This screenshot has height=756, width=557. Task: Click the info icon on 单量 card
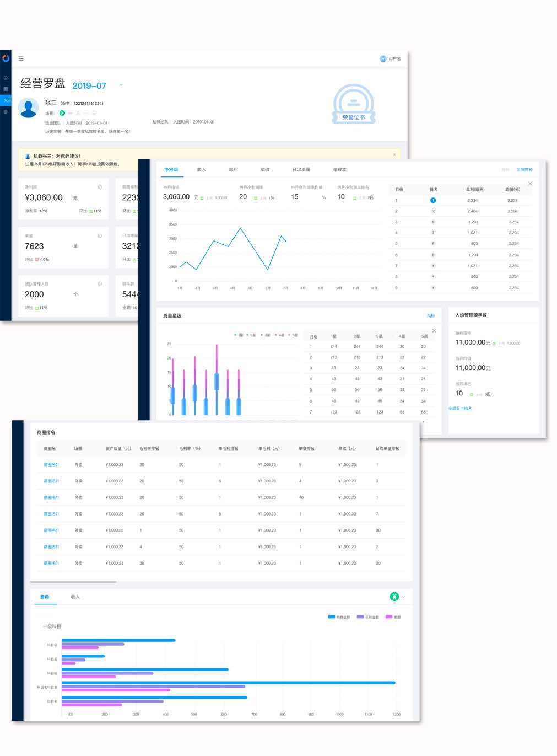click(100, 235)
